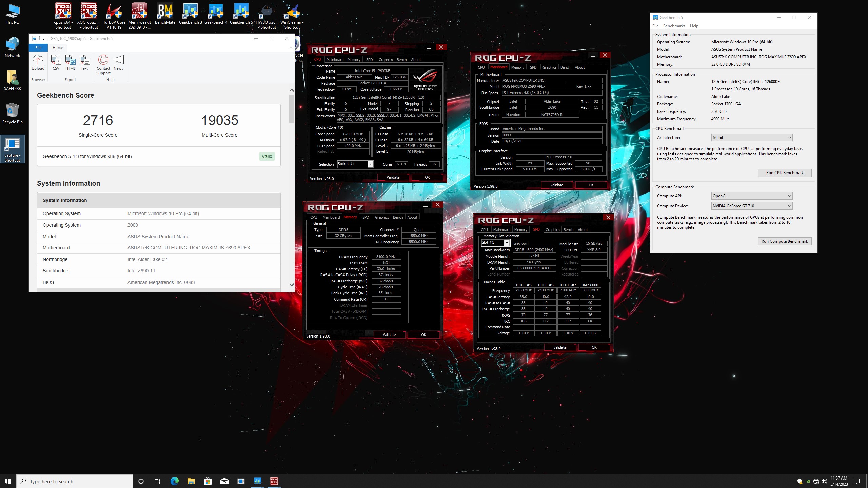
Task: Open MemTweakIt desktop shortcut
Action: pyautogui.click(x=139, y=16)
